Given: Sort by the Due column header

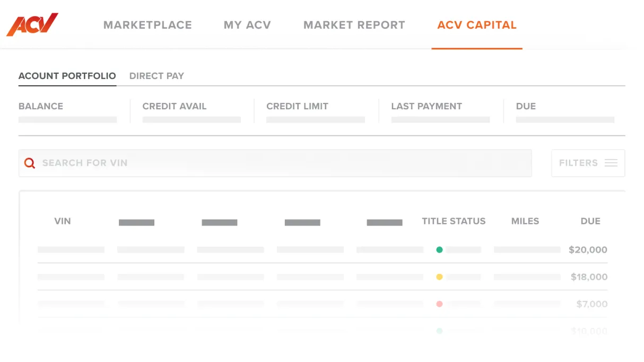Looking at the screenshot, I should pyautogui.click(x=590, y=221).
